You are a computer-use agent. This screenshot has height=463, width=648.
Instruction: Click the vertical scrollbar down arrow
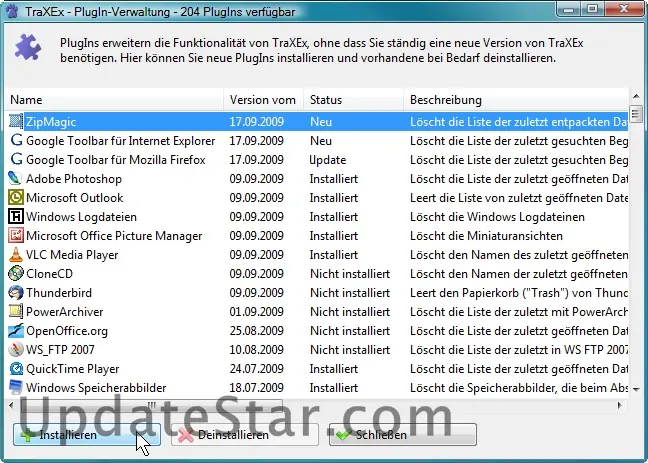[636, 389]
